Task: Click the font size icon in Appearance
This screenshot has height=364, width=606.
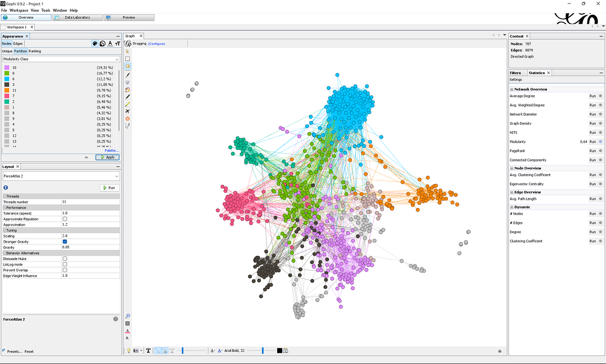Action: pos(117,43)
